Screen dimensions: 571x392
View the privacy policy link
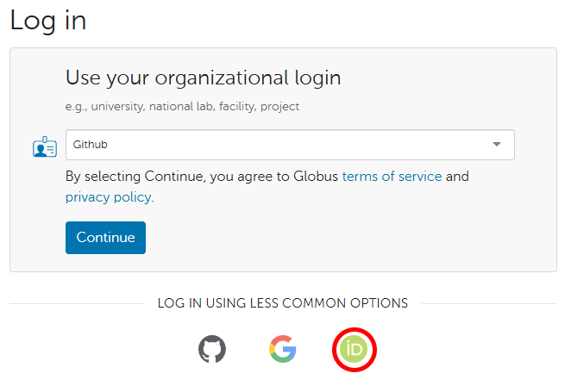click(x=109, y=196)
